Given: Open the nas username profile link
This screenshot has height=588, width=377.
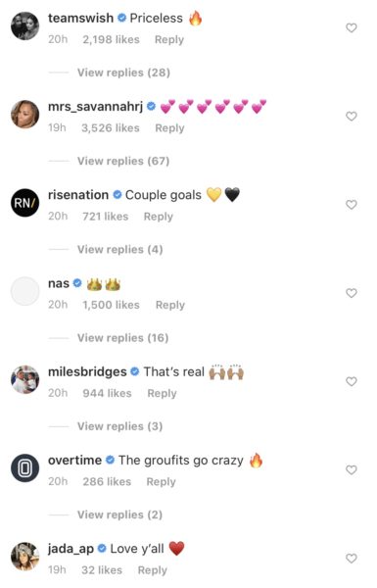Looking at the screenshot, I should tap(59, 283).
